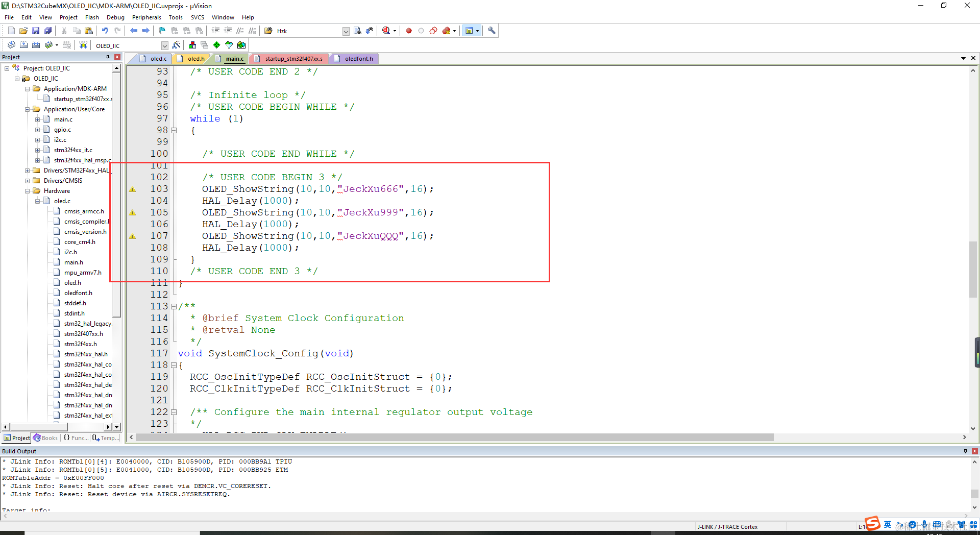
Task: Start or stop a debug session
Action: coord(386,31)
